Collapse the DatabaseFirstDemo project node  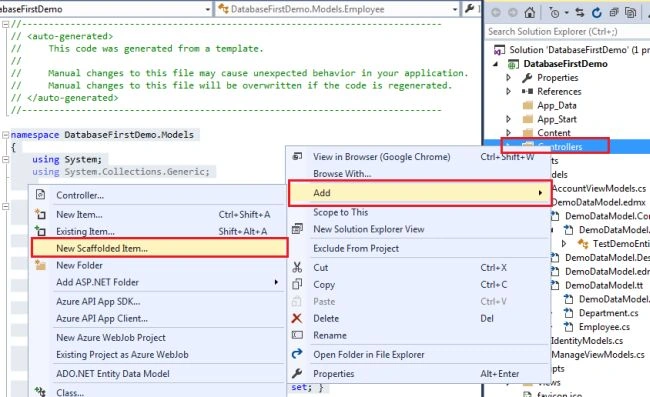point(495,64)
